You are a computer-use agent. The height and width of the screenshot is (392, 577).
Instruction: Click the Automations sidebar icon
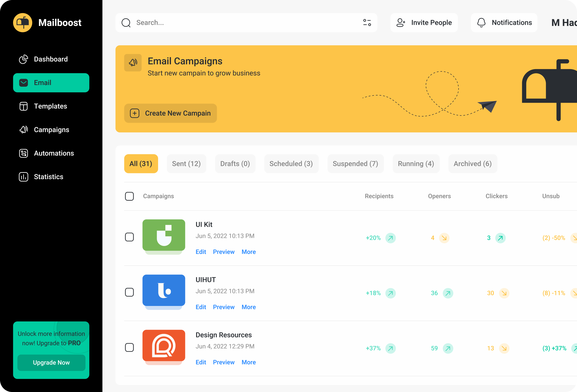coord(24,153)
